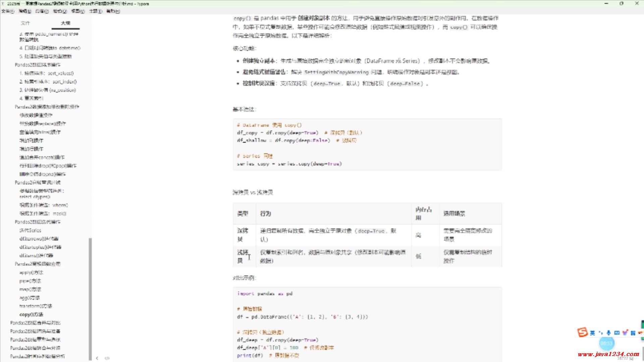Open the Sogou toolbox grid icon

[633, 333]
